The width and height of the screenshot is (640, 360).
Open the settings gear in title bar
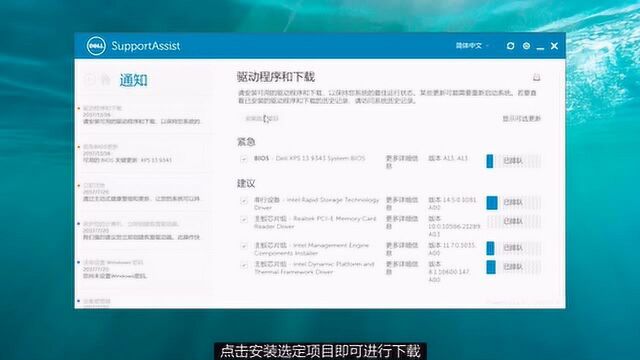coord(527,46)
